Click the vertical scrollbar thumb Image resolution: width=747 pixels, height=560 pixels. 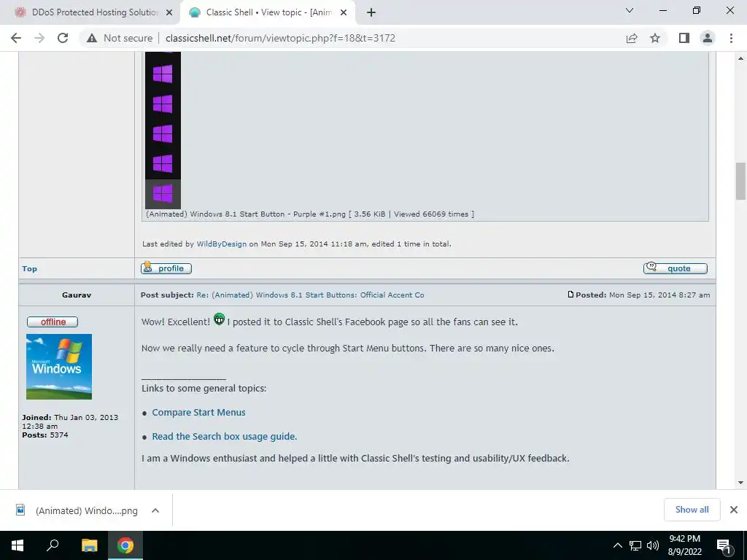point(740,181)
